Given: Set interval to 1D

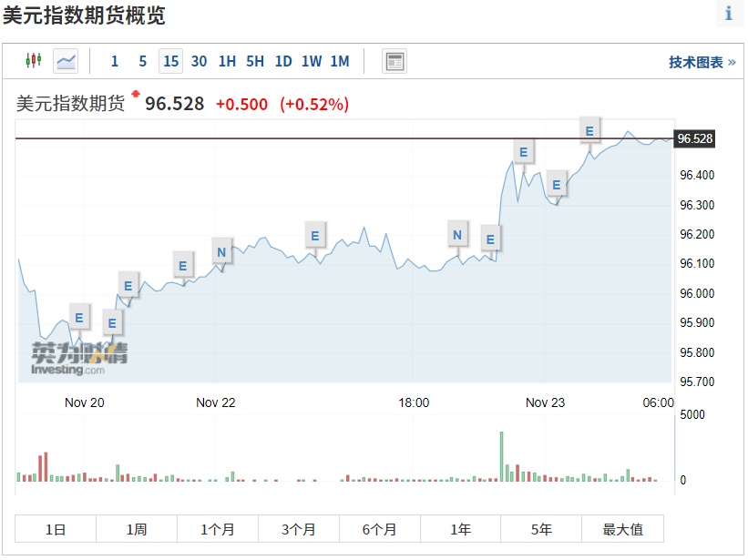Looking at the screenshot, I should point(283,61).
